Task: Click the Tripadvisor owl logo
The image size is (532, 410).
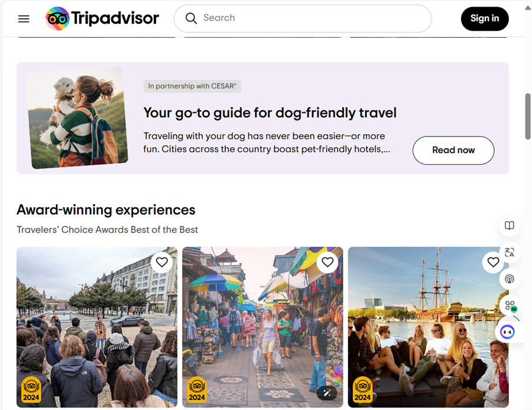Action: click(x=57, y=18)
